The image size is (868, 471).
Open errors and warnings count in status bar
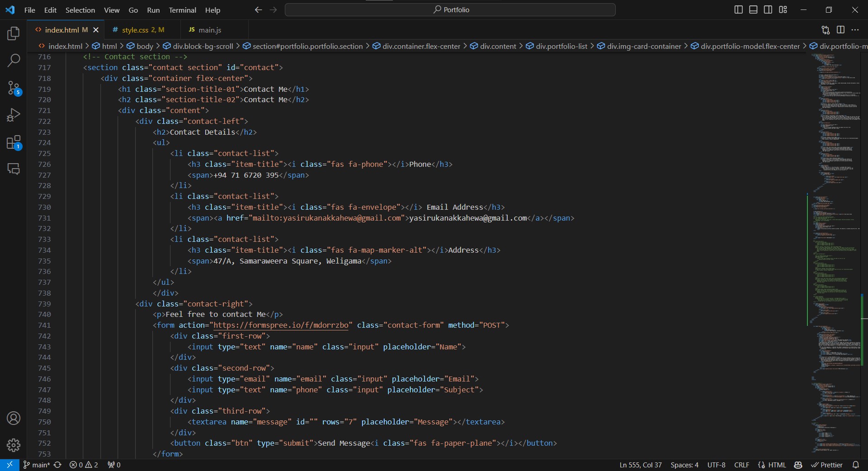(x=84, y=465)
